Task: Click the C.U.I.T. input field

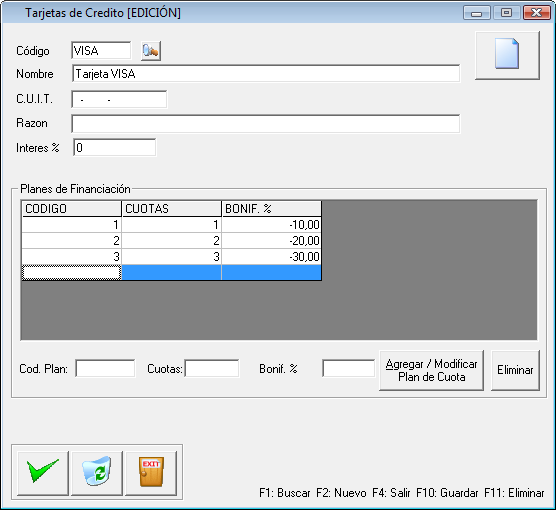Action: pos(119,99)
